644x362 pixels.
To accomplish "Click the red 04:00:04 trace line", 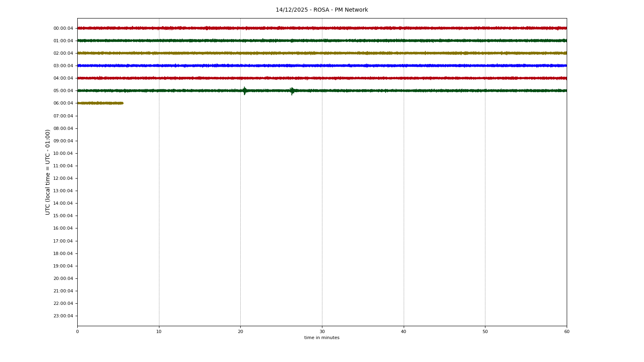I will (322, 78).
